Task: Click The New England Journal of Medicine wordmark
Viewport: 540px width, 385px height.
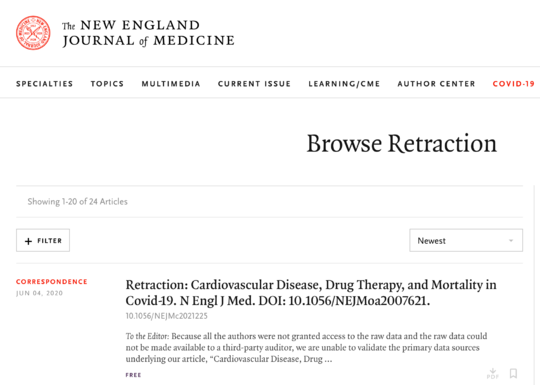Action: pyautogui.click(x=148, y=33)
